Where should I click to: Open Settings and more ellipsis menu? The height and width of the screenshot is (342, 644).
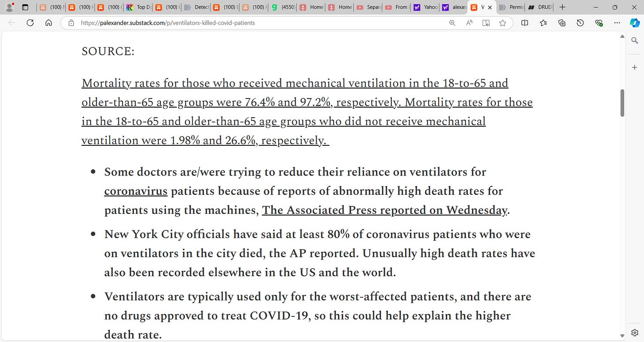(x=617, y=23)
